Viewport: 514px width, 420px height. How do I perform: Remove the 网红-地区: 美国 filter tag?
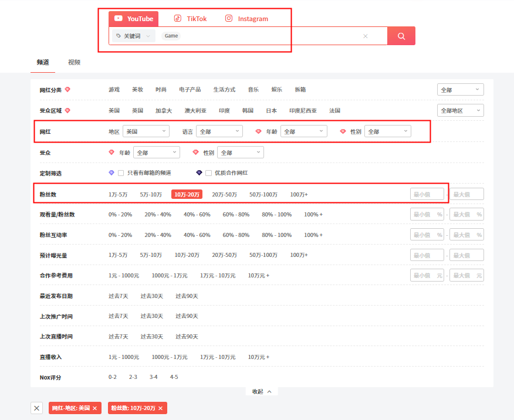click(94, 408)
